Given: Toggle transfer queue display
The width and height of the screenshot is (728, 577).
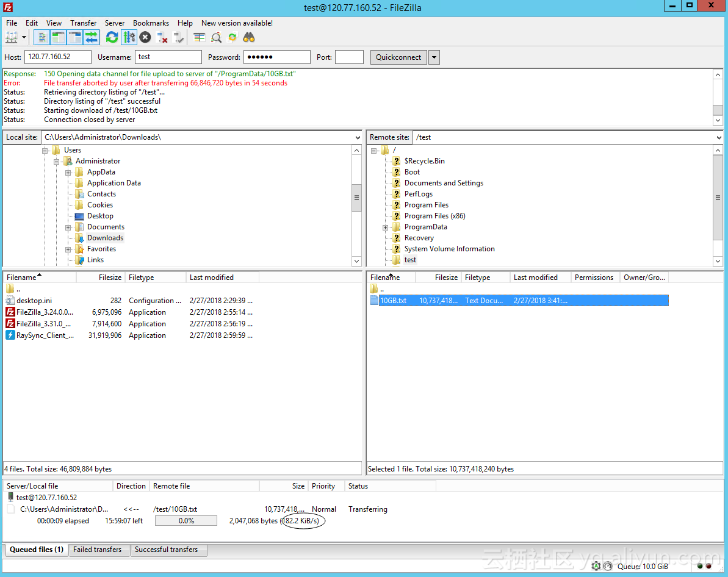Looking at the screenshot, I should (x=92, y=37).
